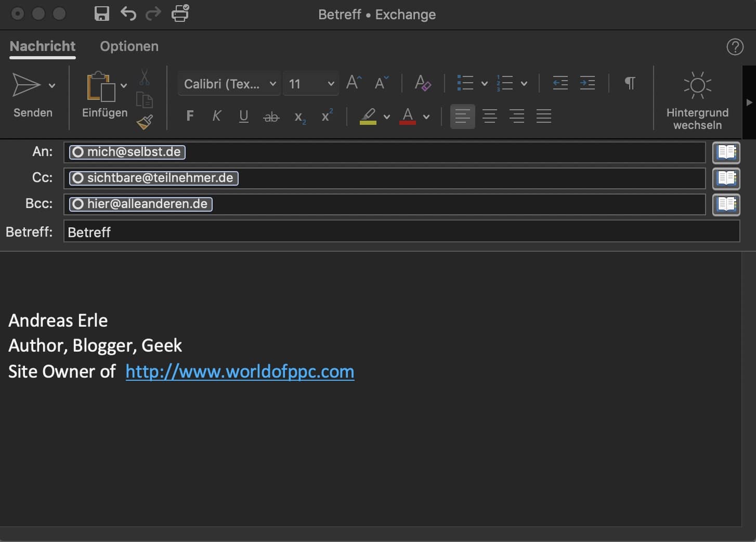Toggle italic formatting with K button
This screenshot has width=756, height=542.
pyautogui.click(x=217, y=116)
